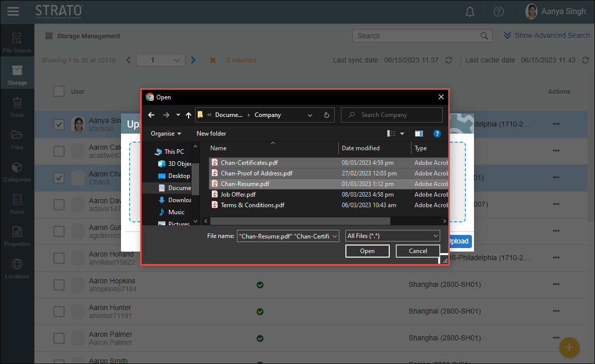Tick the Aaron Hopkins row checkbox
Viewport: 595px width, 364px height.
point(59,285)
